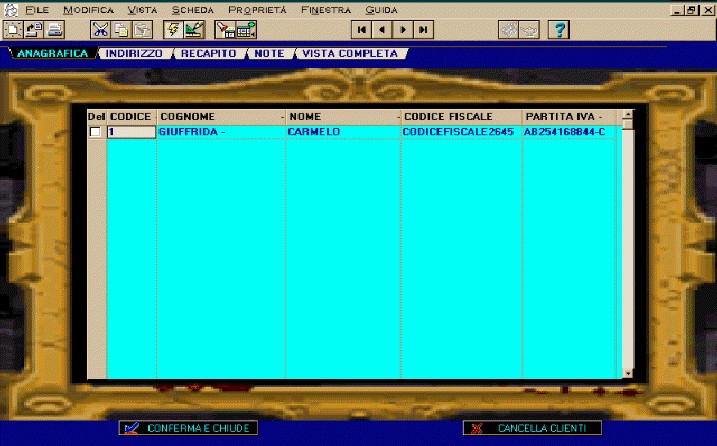The image size is (717, 446).
Task: Open the Proprietà menu
Action: click(x=257, y=9)
